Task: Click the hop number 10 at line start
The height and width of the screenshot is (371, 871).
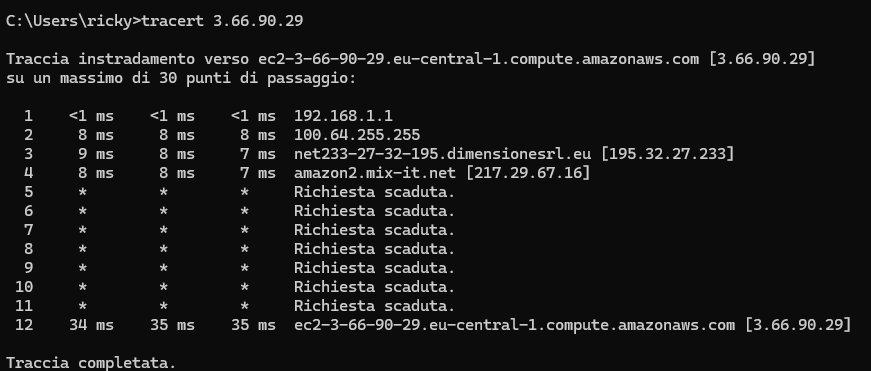Action: (x=24, y=287)
